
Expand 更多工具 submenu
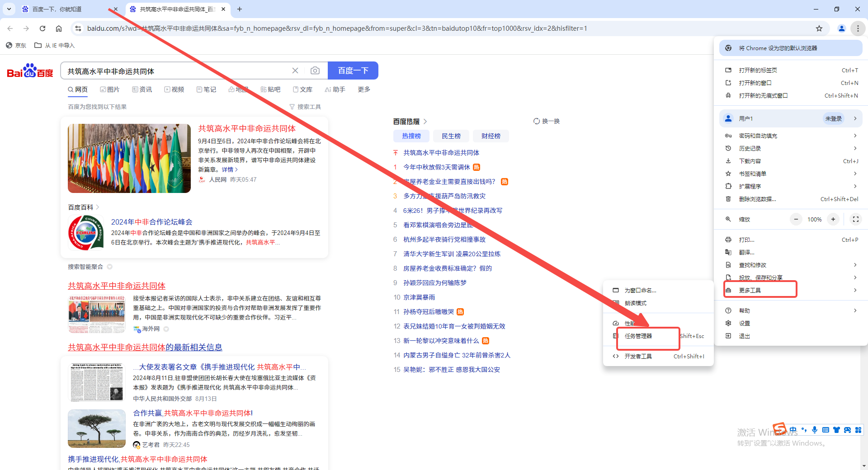(x=791, y=290)
